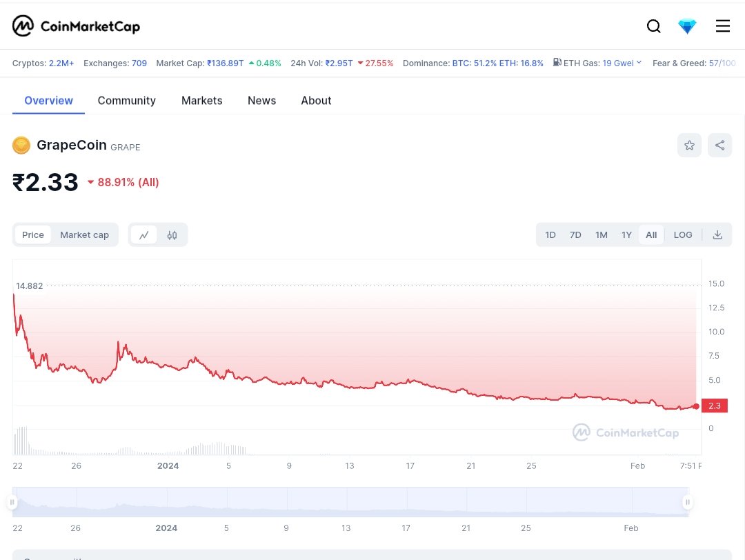The image size is (745, 560).
Task: Click the 27.55% volume change
Action: click(375, 63)
